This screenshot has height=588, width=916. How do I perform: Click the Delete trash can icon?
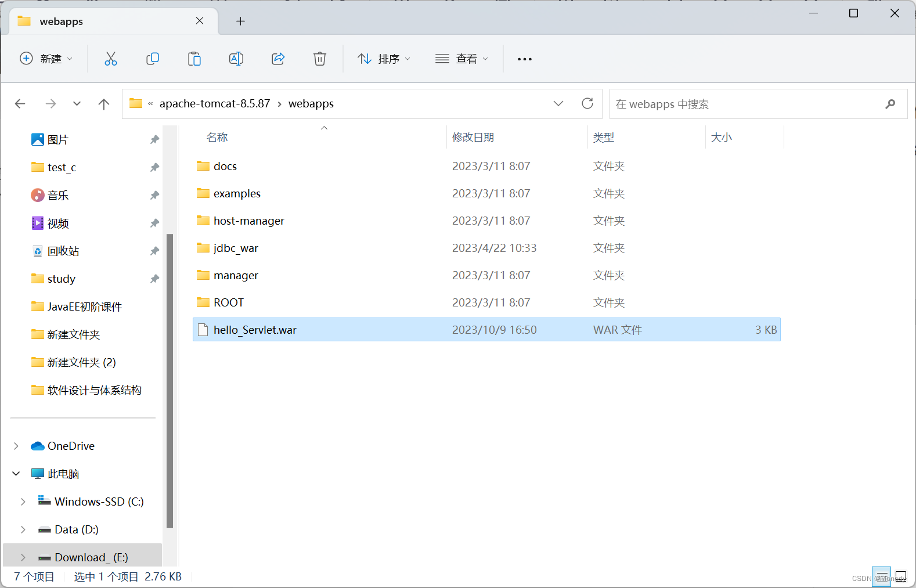click(320, 59)
